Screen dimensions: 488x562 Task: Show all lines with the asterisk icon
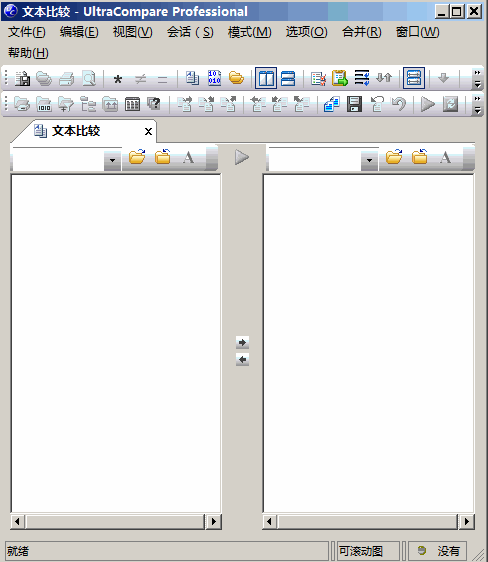pos(118,79)
